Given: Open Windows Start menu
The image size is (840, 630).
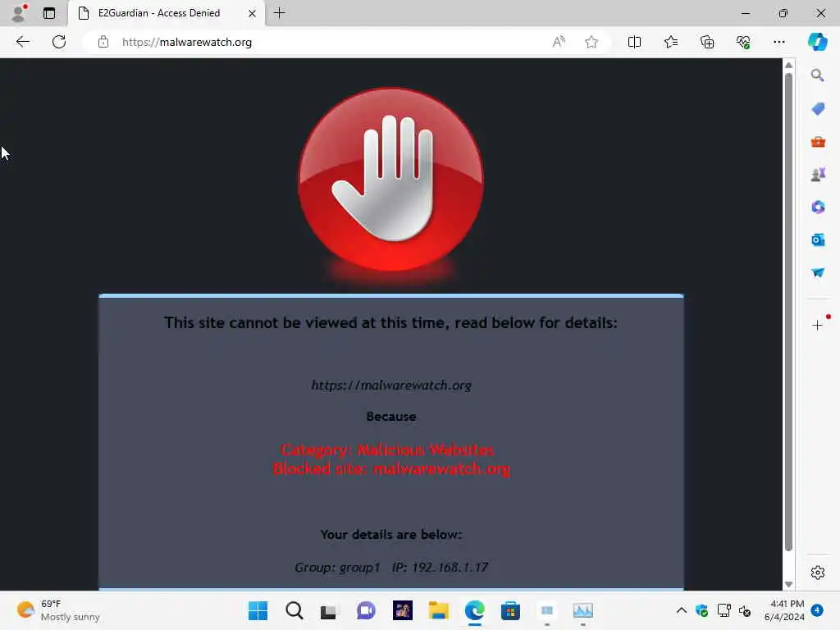Looking at the screenshot, I should point(258,610).
